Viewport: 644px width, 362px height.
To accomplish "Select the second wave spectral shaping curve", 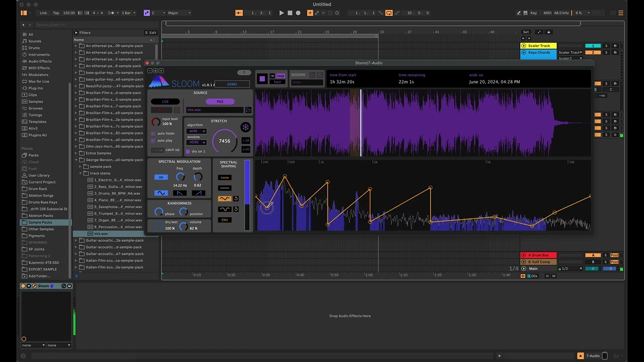I will point(225,209).
